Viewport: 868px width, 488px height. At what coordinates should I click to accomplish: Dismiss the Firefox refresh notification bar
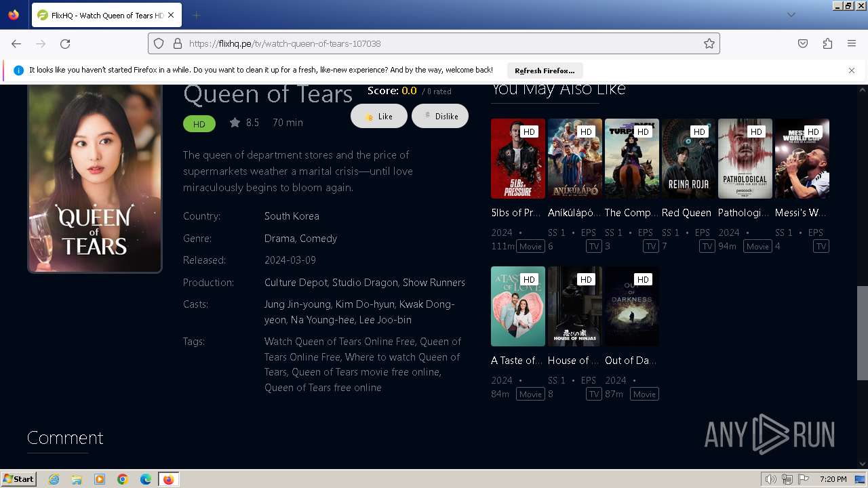point(852,70)
